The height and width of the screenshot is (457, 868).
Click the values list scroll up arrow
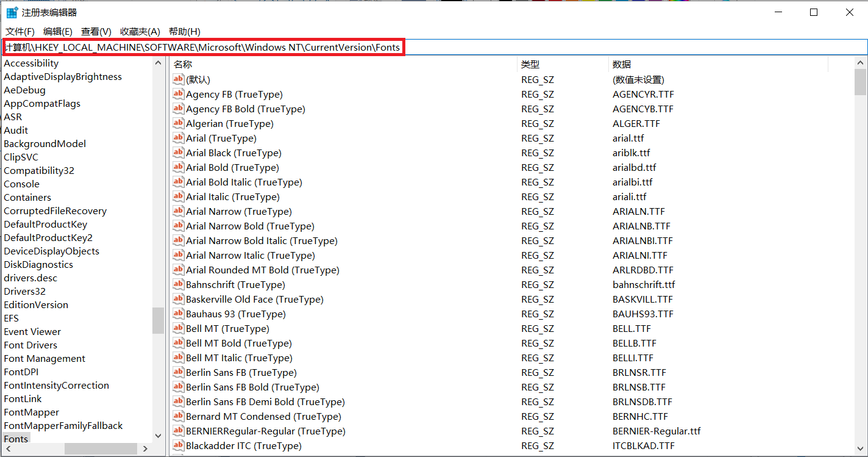click(861, 63)
